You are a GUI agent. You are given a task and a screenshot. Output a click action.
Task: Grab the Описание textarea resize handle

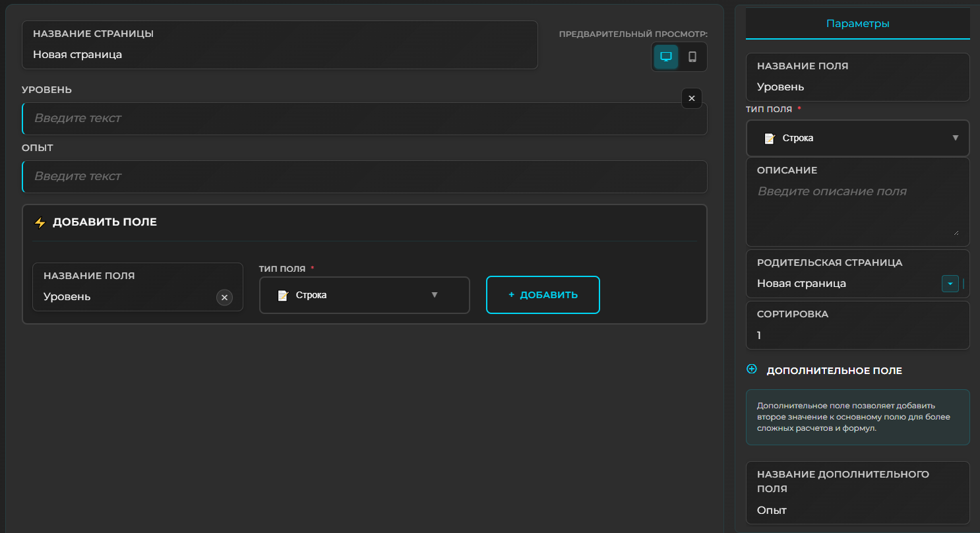coord(956,232)
